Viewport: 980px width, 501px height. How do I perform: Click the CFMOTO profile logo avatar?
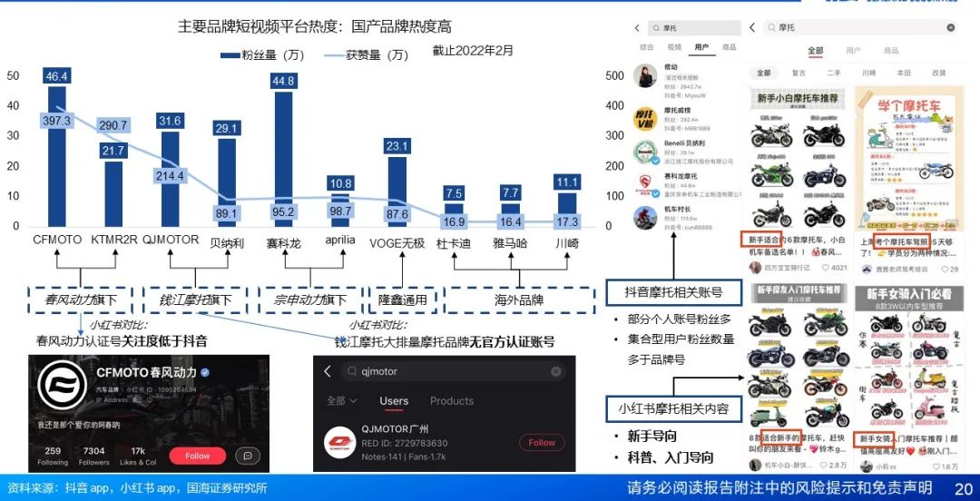pos(62,386)
